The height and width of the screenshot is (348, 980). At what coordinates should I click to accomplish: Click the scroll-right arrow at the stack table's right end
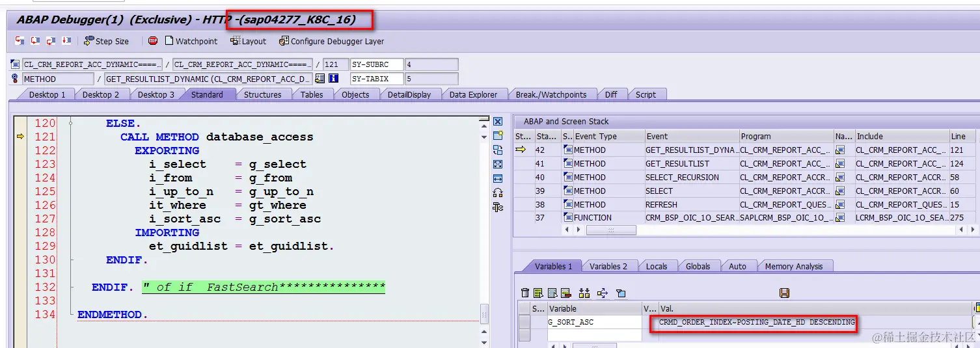pos(973,230)
